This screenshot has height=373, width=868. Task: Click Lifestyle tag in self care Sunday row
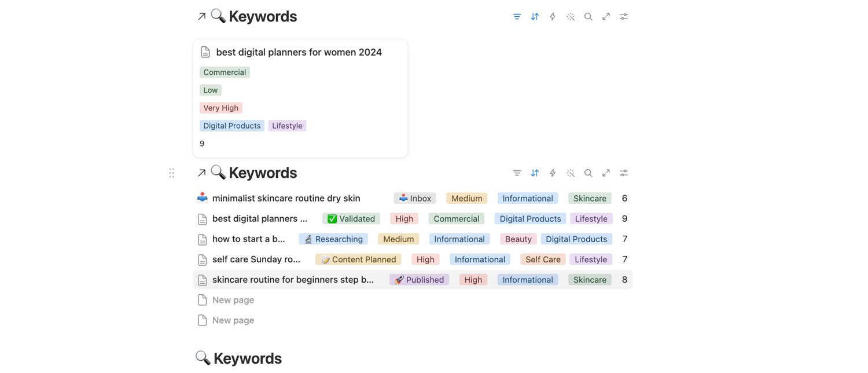point(591,259)
